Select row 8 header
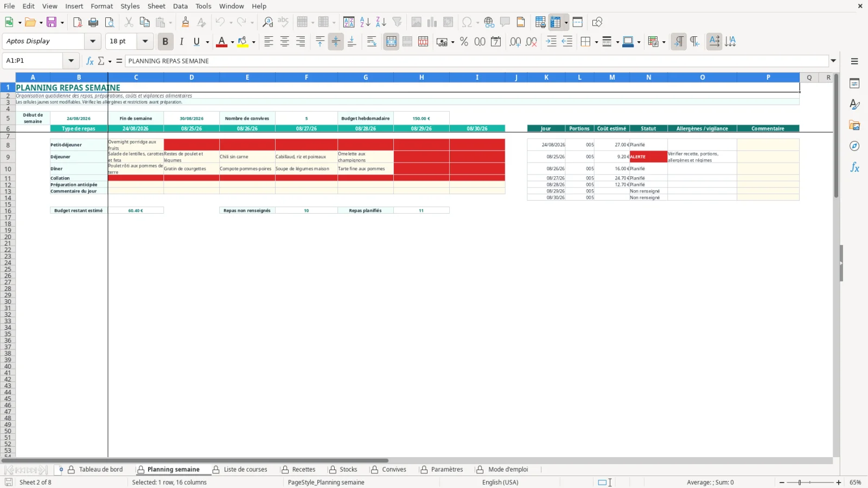The width and height of the screenshot is (868, 488). tap(8, 145)
